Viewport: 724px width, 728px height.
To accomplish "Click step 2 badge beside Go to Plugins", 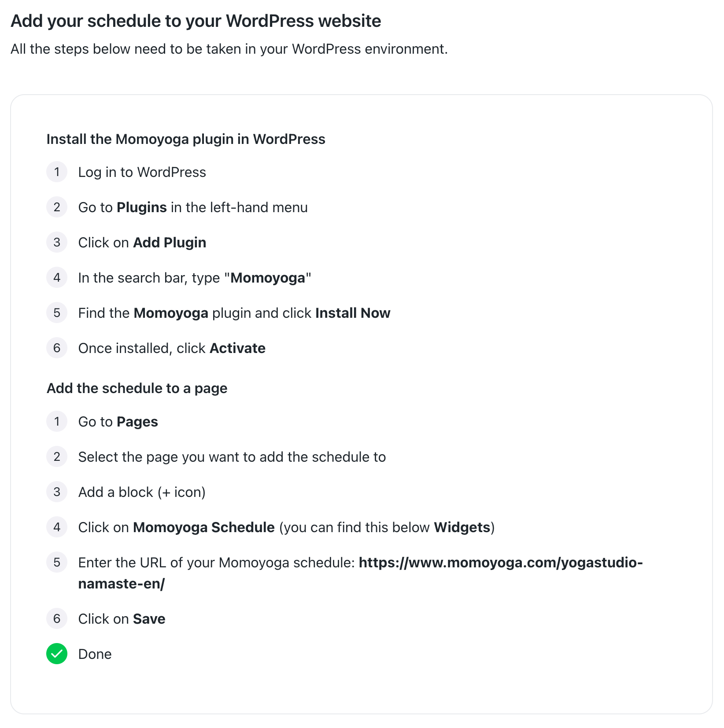I will pos(57,207).
